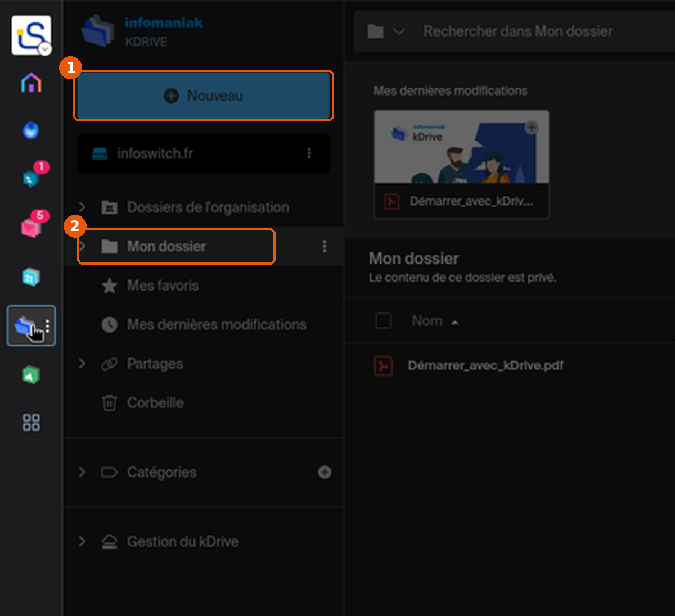Open Catégories in sidebar
Image resolution: width=675 pixels, height=616 pixels.
click(x=161, y=472)
